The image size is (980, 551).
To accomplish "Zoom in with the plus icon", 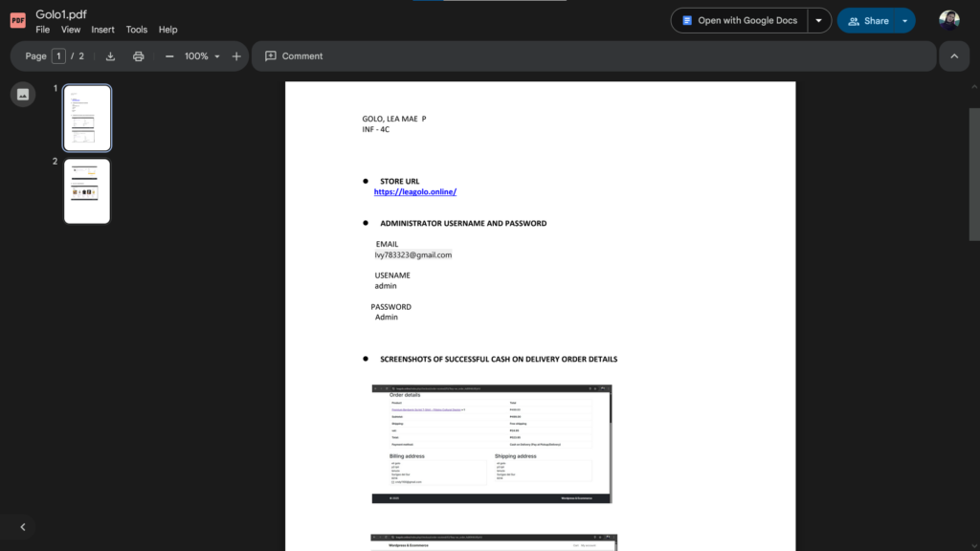I will (236, 56).
